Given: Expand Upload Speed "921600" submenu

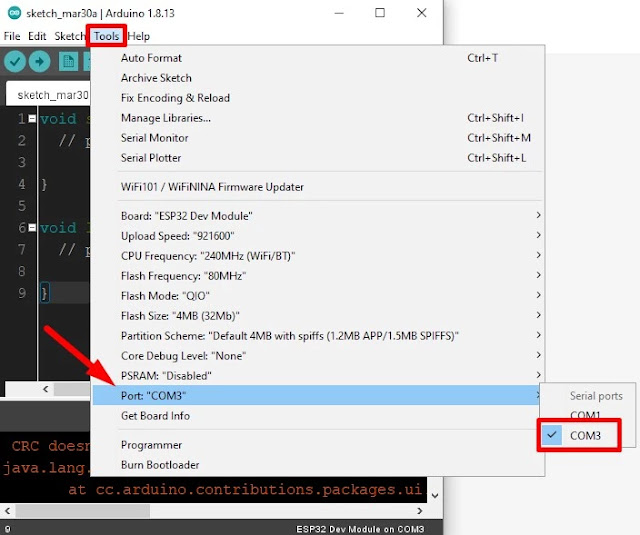Looking at the screenshot, I should [x=318, y=236].
